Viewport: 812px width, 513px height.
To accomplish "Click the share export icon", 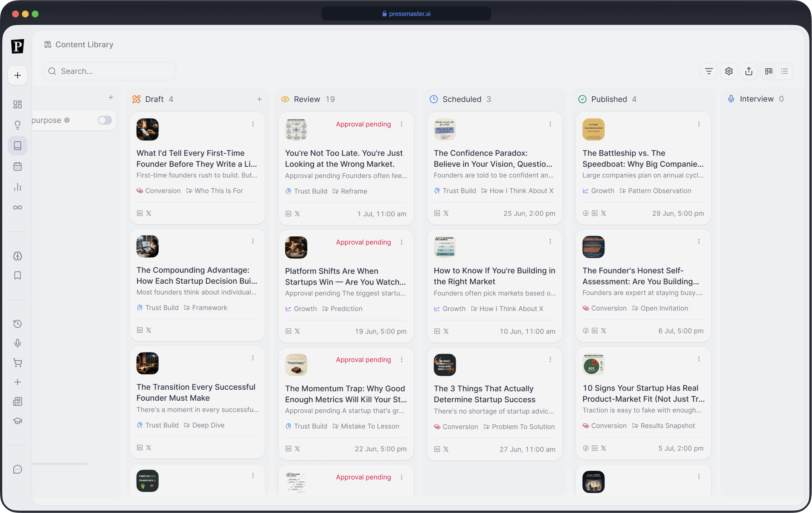I will click(x=749, y=71).
